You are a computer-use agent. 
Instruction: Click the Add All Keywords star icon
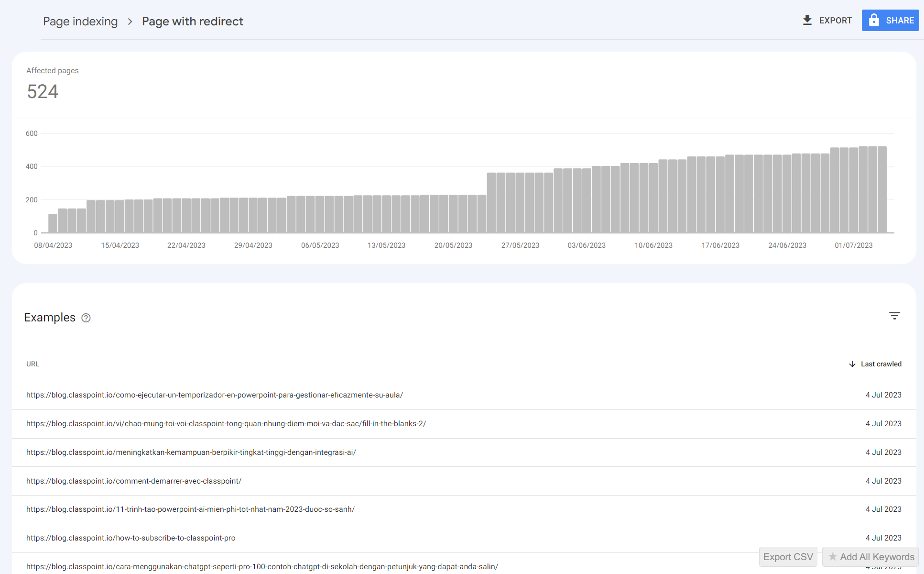click(833, 556)
